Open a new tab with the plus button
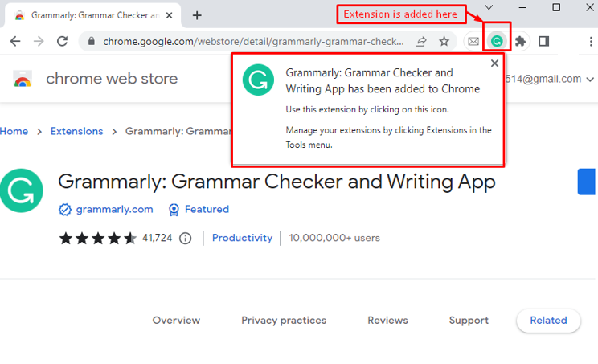Screen dimensions: 598x364 pos(197,15)
